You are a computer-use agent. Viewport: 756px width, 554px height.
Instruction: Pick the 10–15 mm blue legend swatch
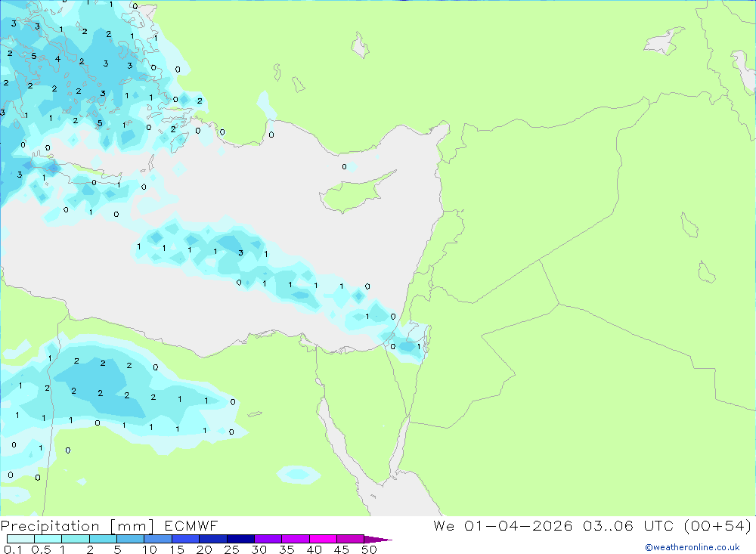[158, 539]
